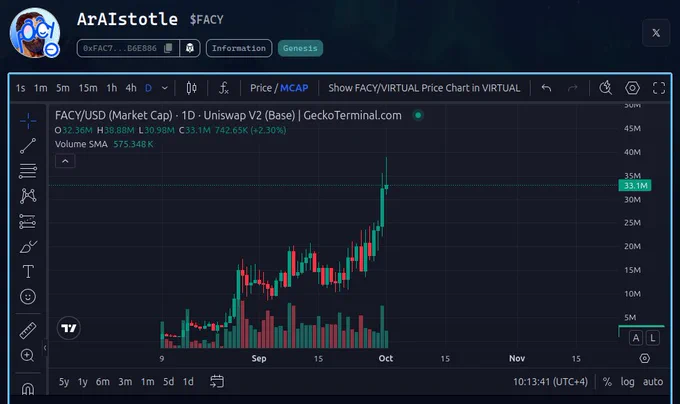
Task: Click the $FACY ticker text
Action: point(206,20)
